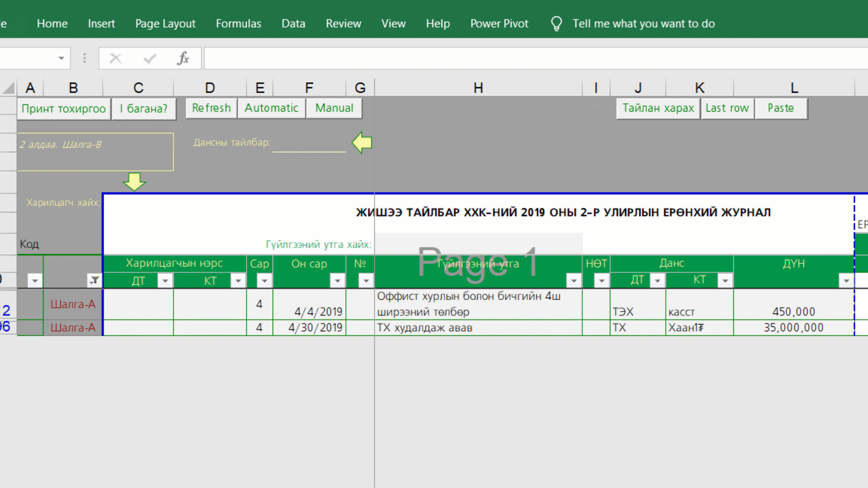
Task: Open filter dropdown for Гүйлгээний утга column
Action: [574, 281]
